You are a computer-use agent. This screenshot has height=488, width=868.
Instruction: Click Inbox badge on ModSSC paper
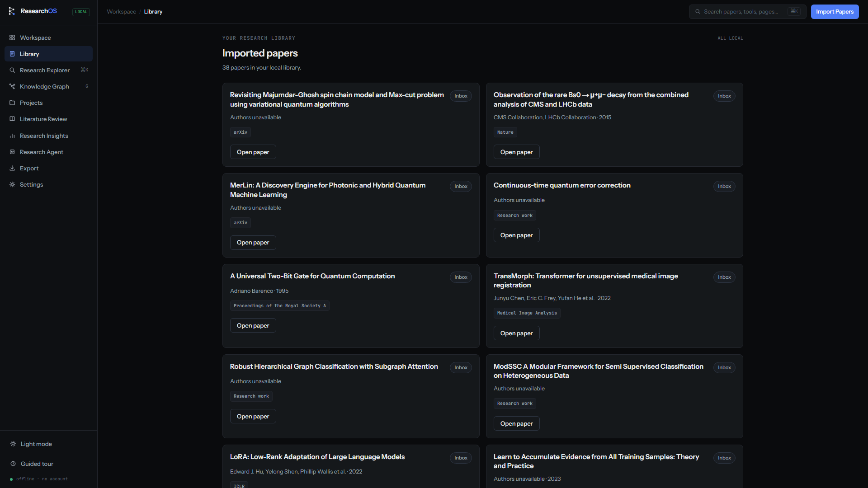coord(724,367)
